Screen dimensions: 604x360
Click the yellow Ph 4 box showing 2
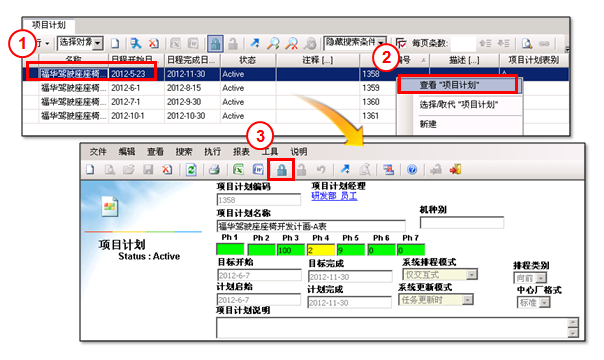(320, 250)
